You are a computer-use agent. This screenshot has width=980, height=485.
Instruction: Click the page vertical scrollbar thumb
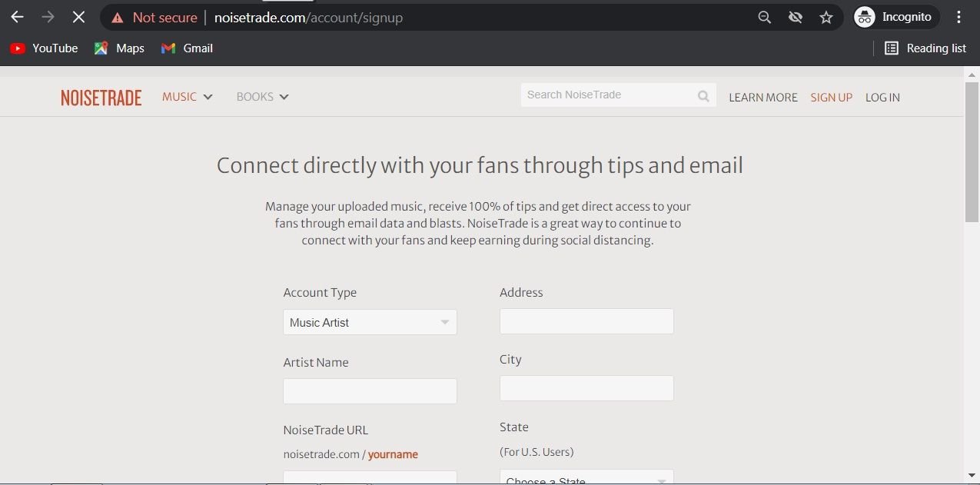coord(972,151)
